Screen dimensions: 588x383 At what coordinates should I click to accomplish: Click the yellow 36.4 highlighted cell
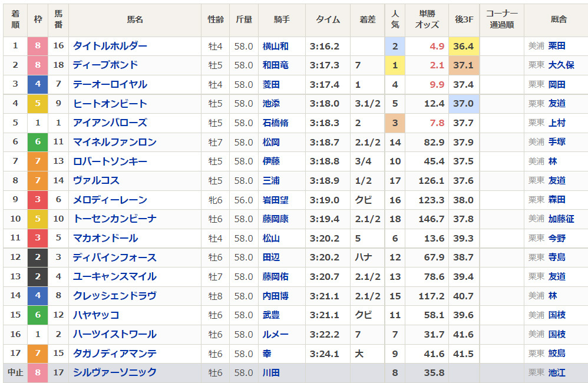click(x=464, y=46)
